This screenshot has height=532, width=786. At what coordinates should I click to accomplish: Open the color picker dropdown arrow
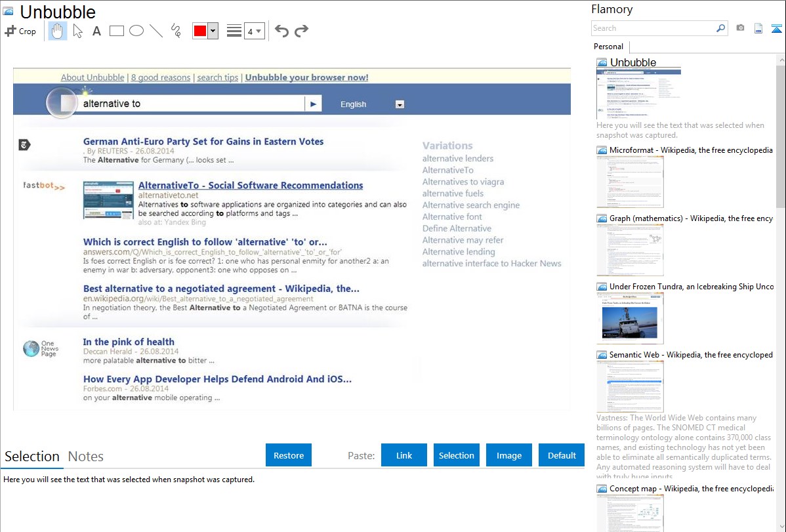pos(213,31)
